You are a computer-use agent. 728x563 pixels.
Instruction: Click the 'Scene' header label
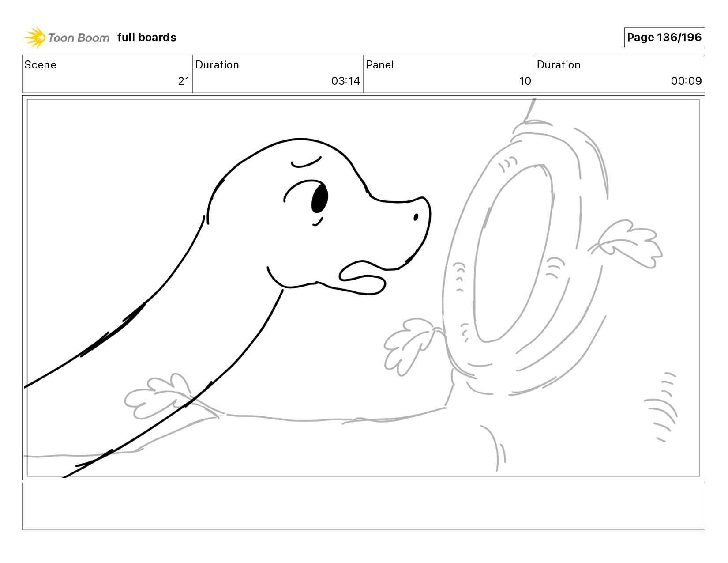pos(40,65)
